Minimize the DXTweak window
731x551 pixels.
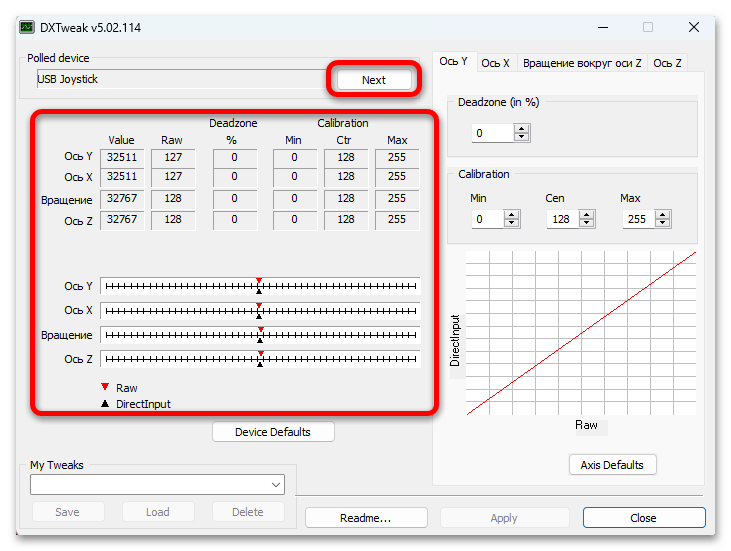pyautogui.click(x=603, y=28)
